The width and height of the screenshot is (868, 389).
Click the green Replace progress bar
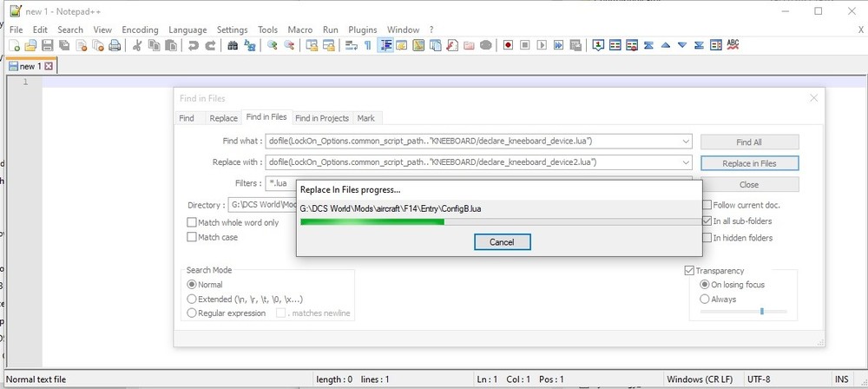point(501,221)
